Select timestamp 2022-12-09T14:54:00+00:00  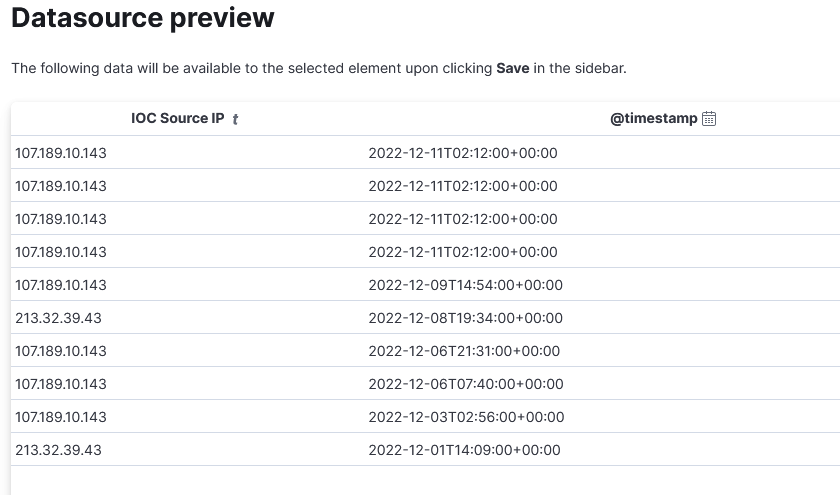click(466, 284)
